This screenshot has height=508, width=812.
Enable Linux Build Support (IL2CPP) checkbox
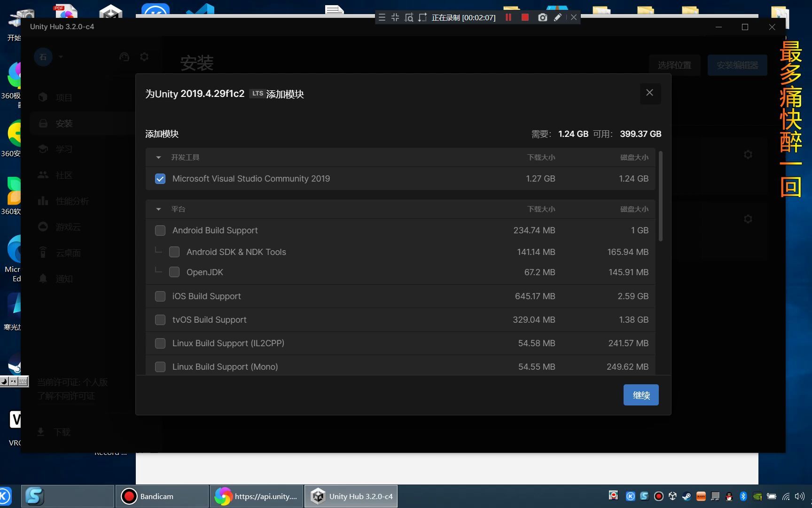(160, 343)
